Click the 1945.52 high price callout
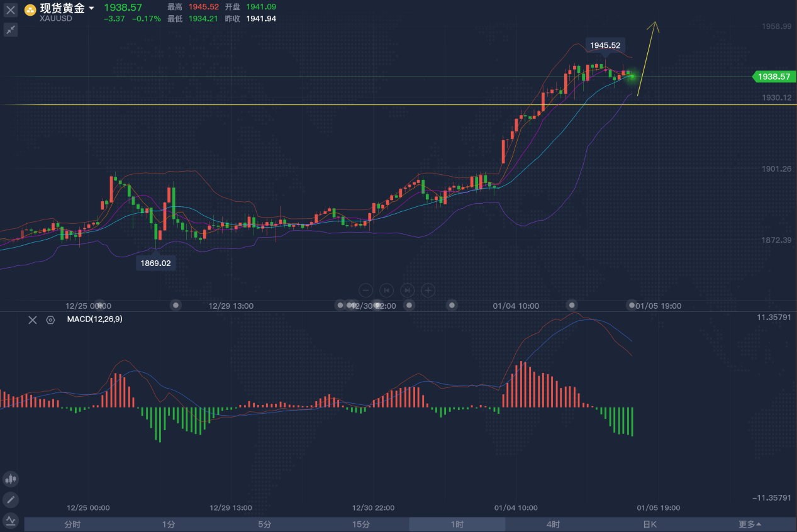Screen dimensions: 797x532 606,45
